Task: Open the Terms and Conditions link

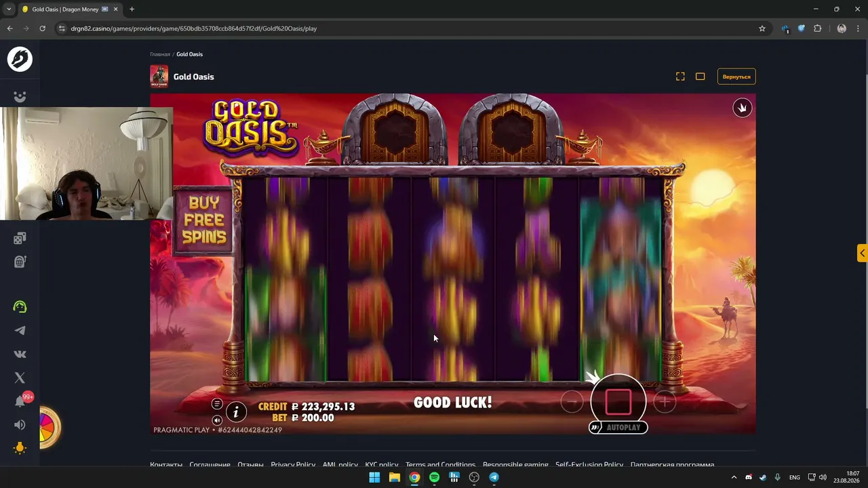Action: point(441,465)
